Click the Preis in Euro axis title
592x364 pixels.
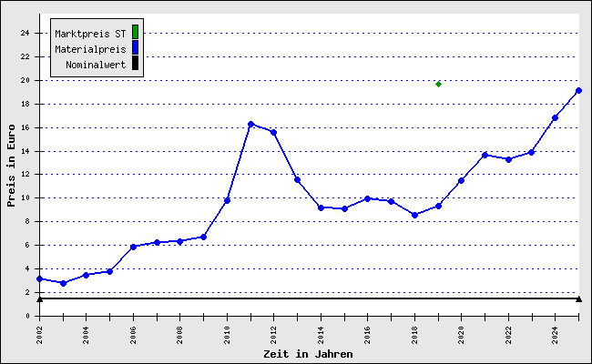point(11,166)
